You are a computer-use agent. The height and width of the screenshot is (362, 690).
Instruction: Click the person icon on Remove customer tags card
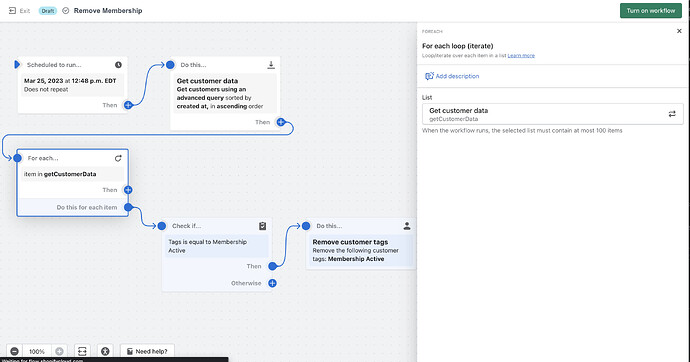point(407,226)
